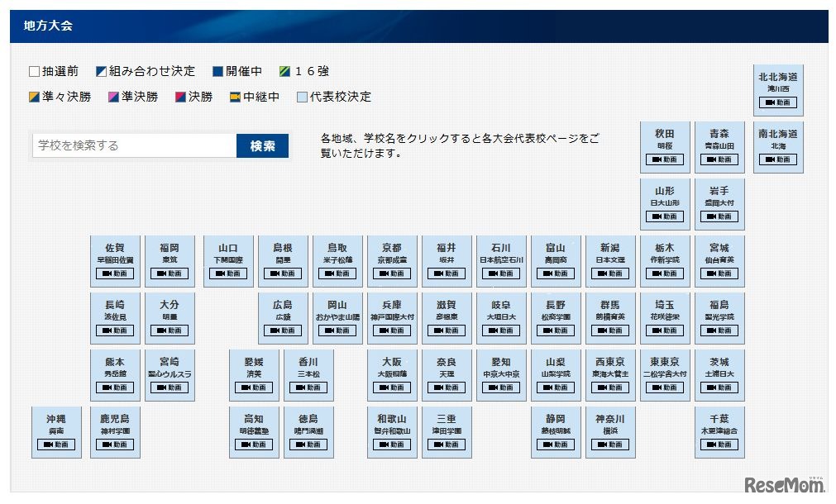Play the 静岡 藤枝明誠 動画 video icon

point(556,445)
